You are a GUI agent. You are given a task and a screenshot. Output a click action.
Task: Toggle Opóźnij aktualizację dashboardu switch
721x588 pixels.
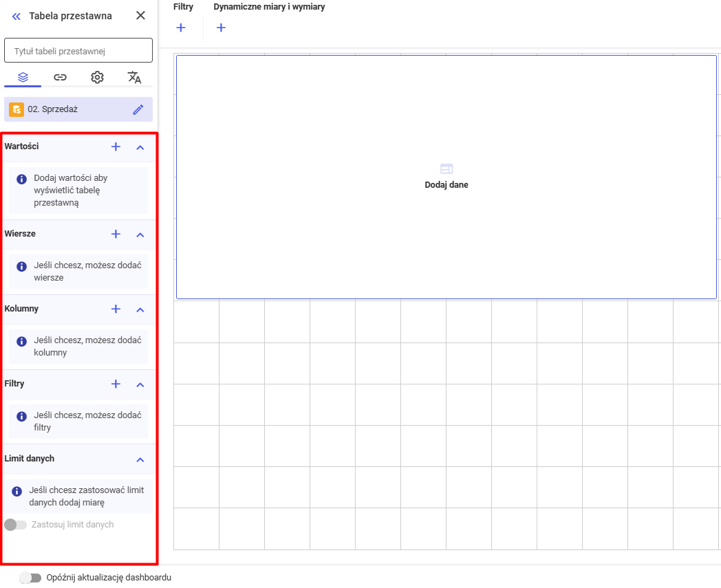(30, 578)
